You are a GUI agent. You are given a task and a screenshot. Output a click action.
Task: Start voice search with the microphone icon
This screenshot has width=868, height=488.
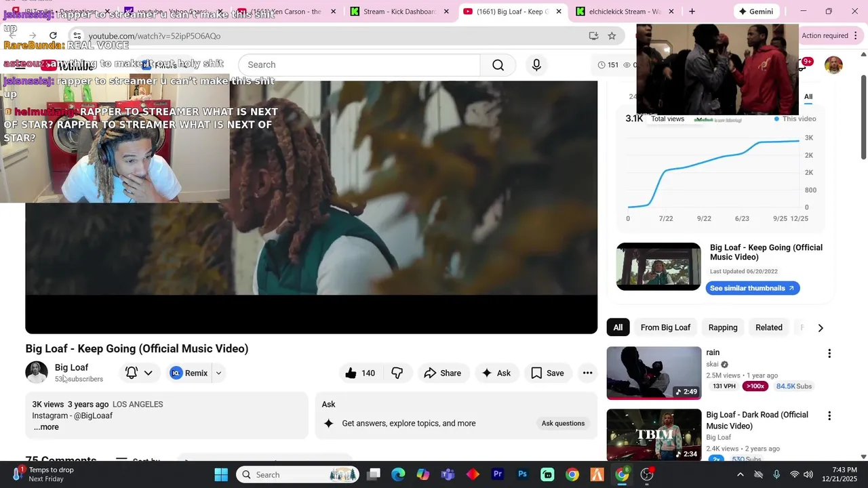click(x=536, y=65)
